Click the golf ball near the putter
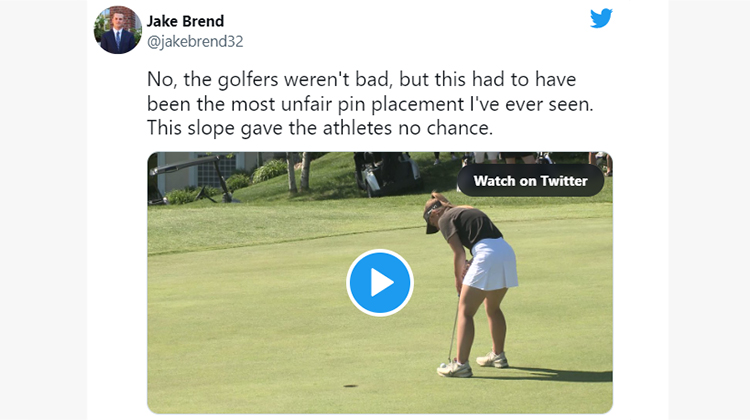Image resolution: width=750 pixels, height=420 pixels. click(443, 366)
